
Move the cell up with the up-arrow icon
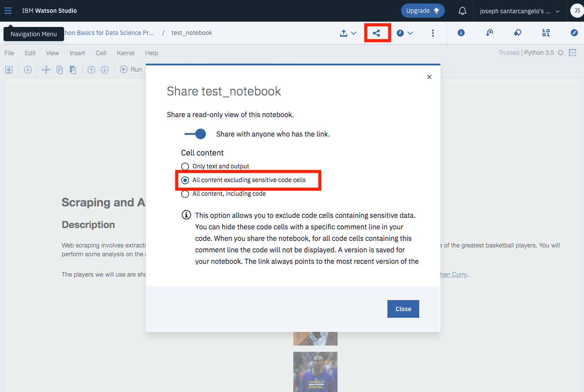[x=91, y=69]
